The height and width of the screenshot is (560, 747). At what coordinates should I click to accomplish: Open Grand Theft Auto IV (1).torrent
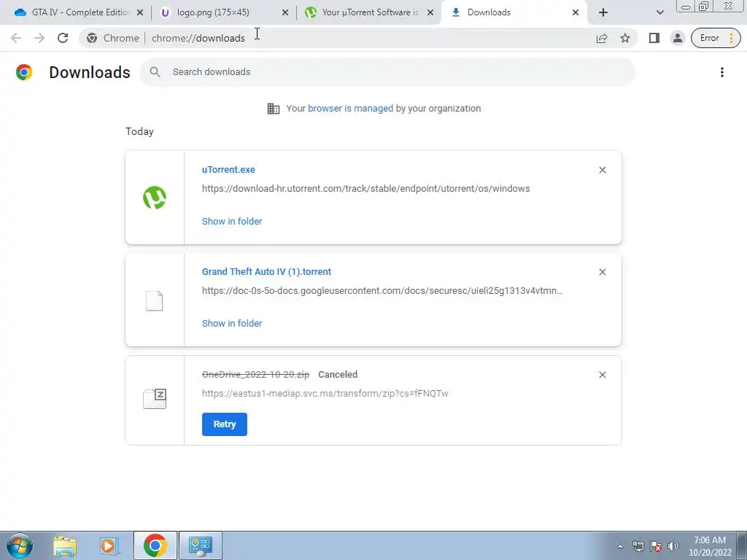click(266, 272)
